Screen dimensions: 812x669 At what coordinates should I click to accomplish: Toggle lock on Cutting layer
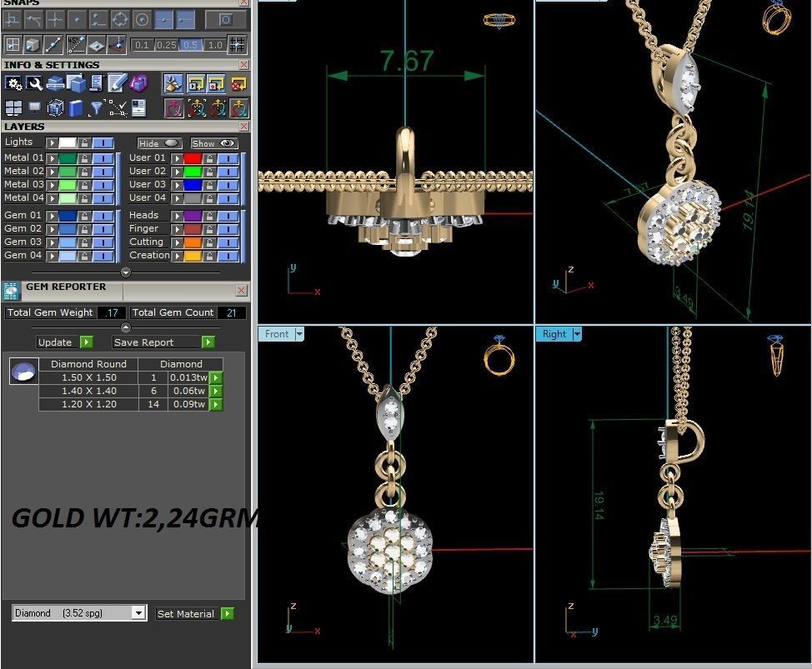(209, 242)
